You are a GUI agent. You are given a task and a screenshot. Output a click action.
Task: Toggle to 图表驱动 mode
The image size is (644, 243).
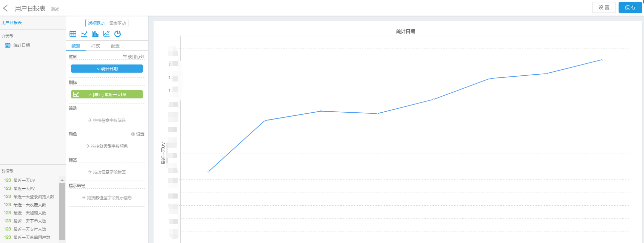(x=118, y=23)
